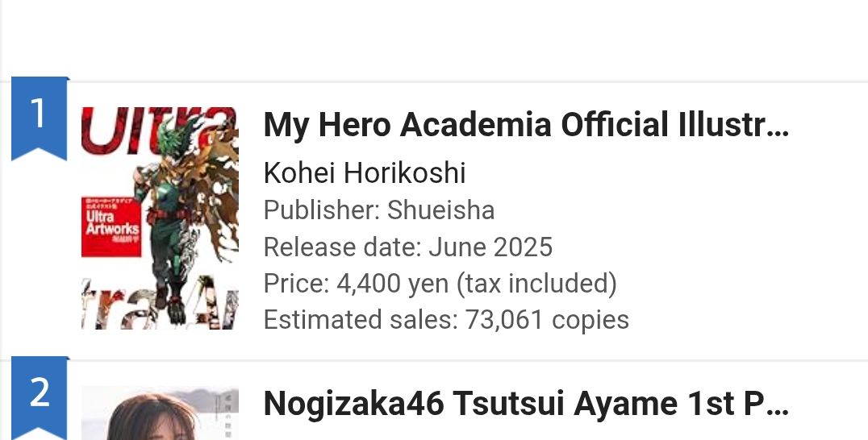Click the large red Ultra lettering on cover
868x440 pixels.
click(x=158, y=130)
